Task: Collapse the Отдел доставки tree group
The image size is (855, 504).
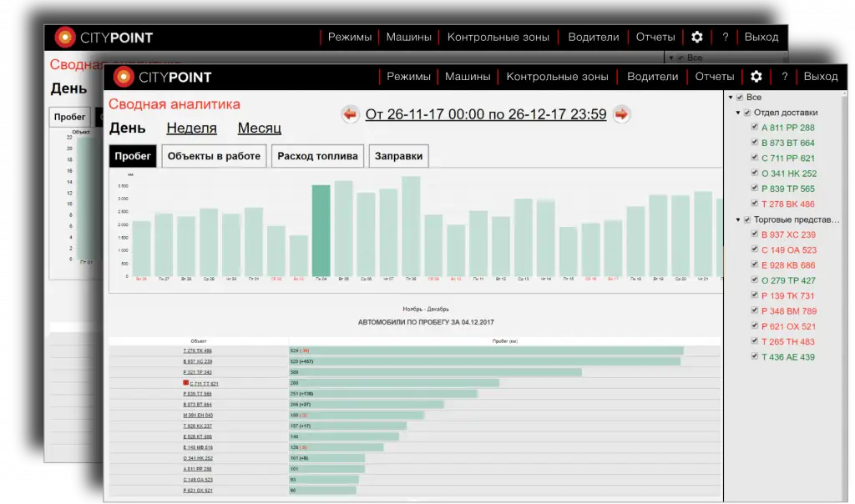Action: point(737,113)
